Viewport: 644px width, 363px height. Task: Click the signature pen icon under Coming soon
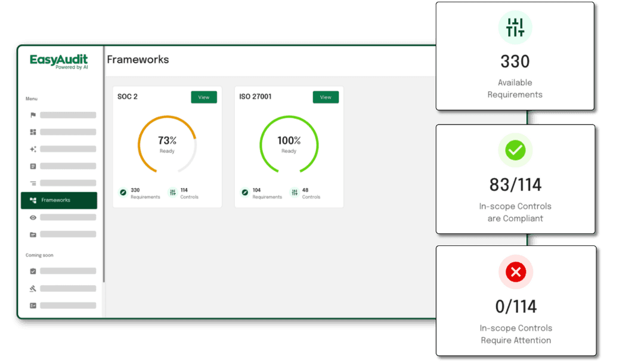pyautogui.click(x=33, y=288)
